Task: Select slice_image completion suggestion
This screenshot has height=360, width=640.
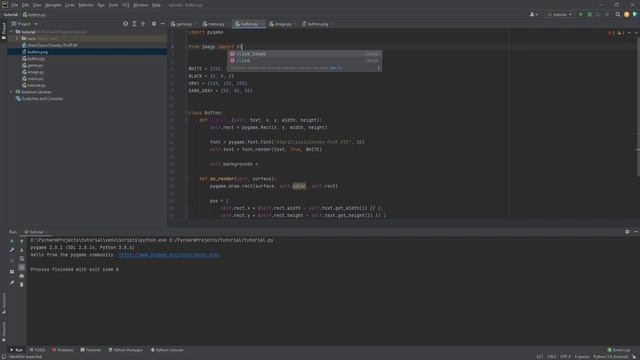Action: (304, 54)
